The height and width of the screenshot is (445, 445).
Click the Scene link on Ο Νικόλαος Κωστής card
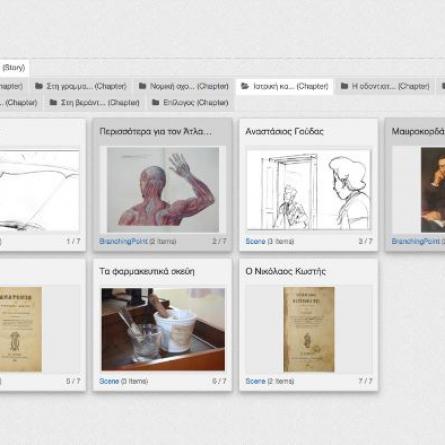click(255, 381)
